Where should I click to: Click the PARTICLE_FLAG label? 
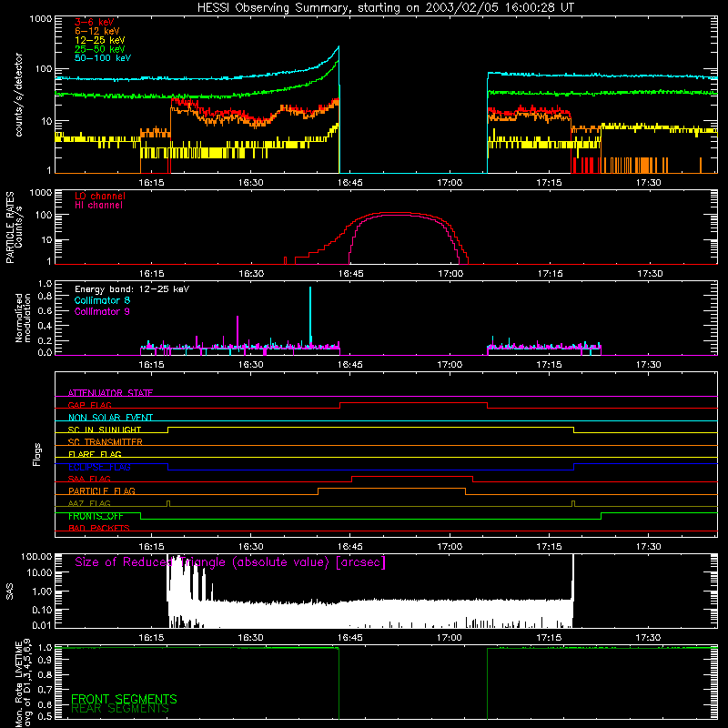tap(102, 490)
